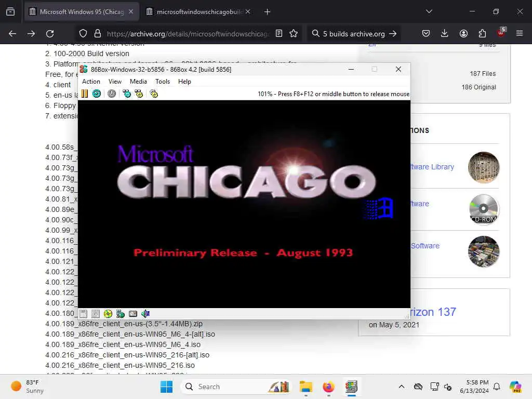This screenshot has height=399, width=532.
Task: Click the ACPI power button icon in 86Box
Action: [112, 94]
